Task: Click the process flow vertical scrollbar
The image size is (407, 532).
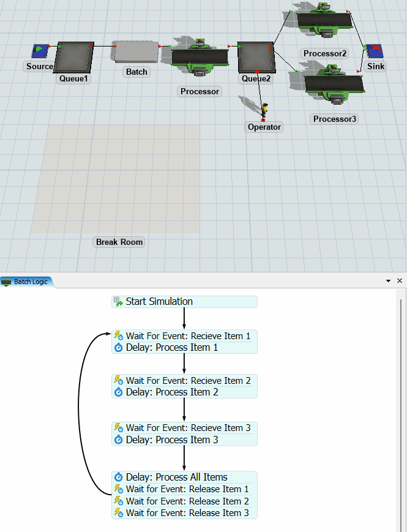Action: click(x=401, y=367)
